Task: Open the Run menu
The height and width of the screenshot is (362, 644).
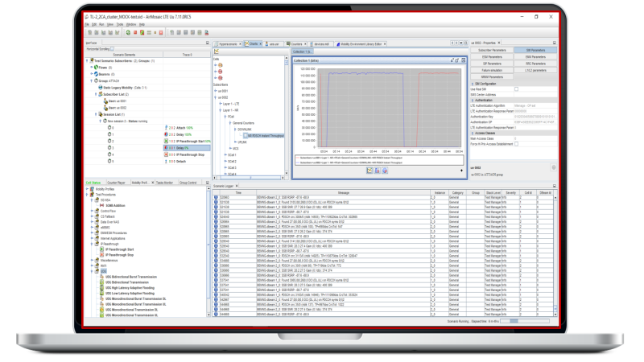Action: 101,25
